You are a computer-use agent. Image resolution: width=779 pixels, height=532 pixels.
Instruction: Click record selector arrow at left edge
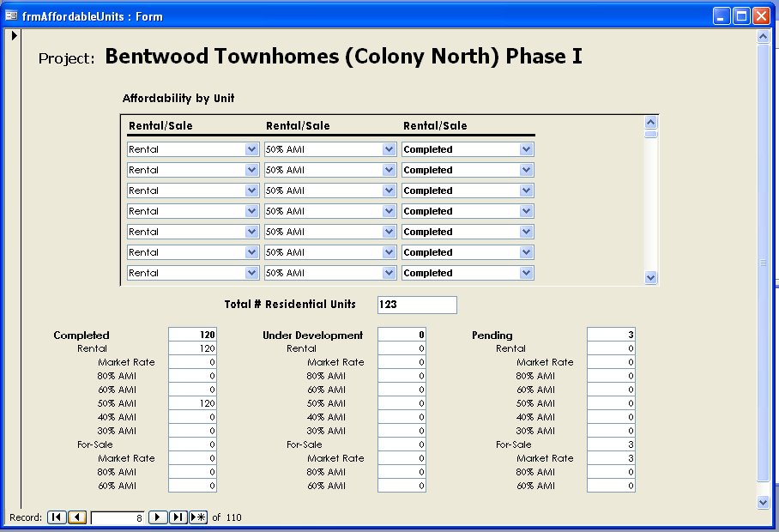[x=14, y=35]
